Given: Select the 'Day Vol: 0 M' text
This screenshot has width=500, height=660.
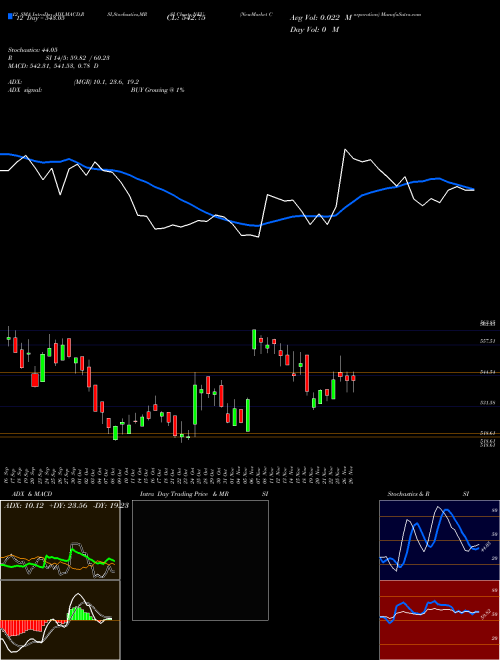Looking at the screenshot, I should (x=314, y=30).
